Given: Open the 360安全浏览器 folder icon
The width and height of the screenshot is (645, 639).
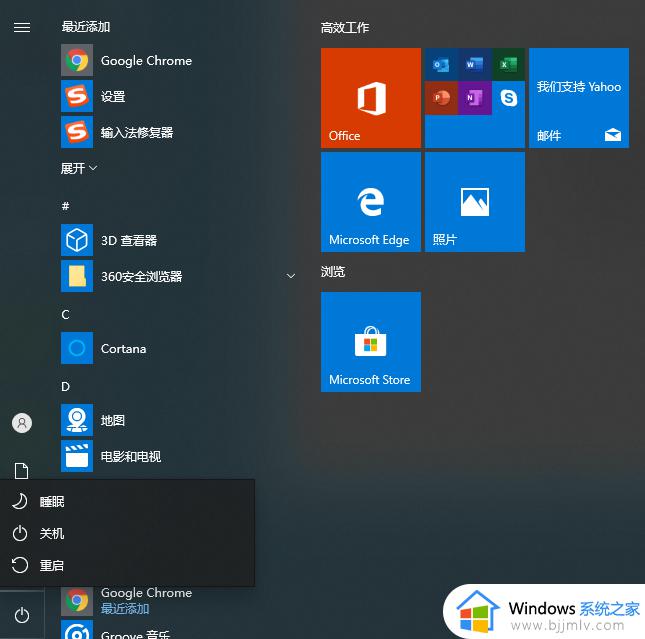Looking at the screenshot, I should (77, 276).
